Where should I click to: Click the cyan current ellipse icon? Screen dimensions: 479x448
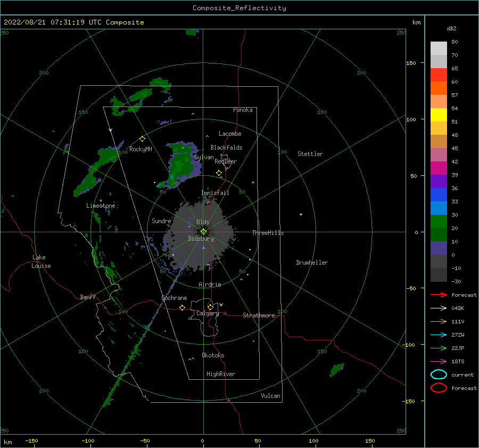[x=439, y=374]
